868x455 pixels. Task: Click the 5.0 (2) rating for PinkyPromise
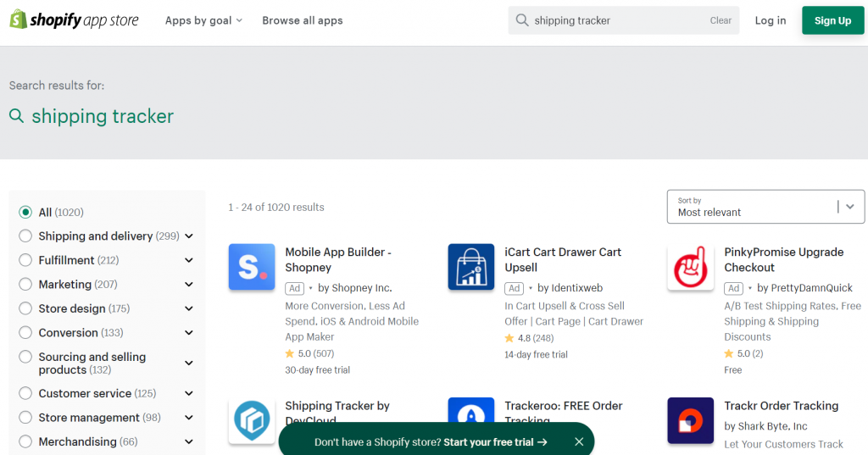pyautogui.click(x=743, y=353)
